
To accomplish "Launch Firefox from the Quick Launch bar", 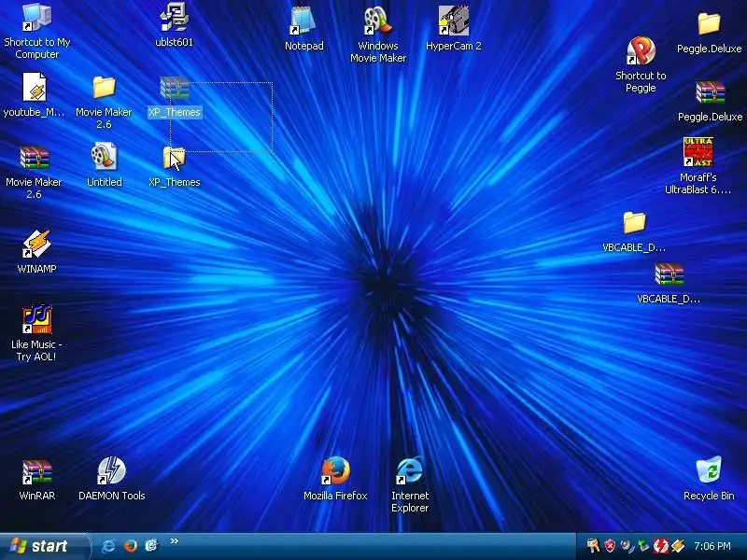I will point(130,546).
